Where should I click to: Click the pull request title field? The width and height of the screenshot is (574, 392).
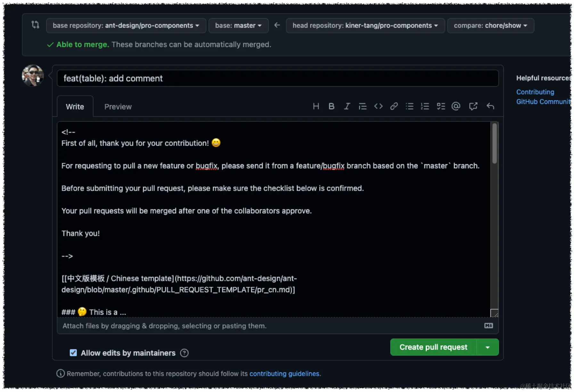pos(278,78)
